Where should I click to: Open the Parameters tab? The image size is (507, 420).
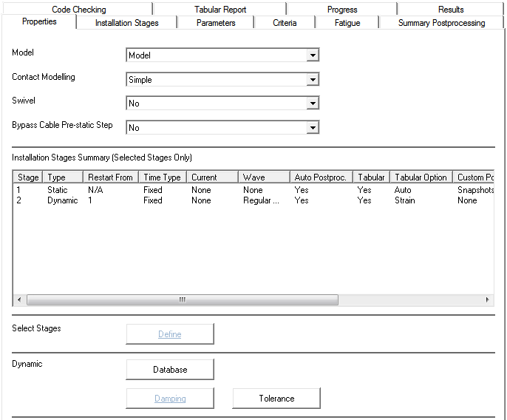(216, 23)
